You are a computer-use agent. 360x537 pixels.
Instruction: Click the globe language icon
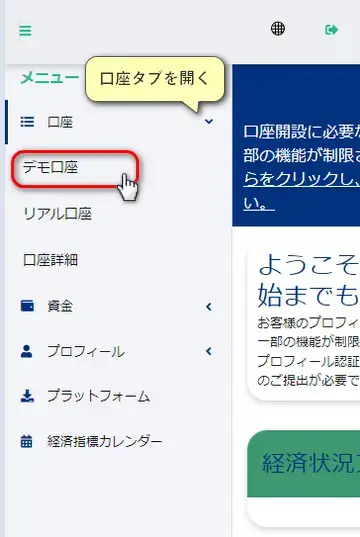[x=278, y=28]
